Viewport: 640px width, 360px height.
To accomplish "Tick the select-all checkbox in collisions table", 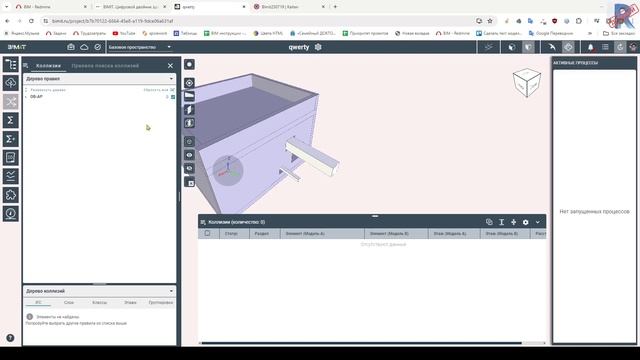I will tap(207, 233).
